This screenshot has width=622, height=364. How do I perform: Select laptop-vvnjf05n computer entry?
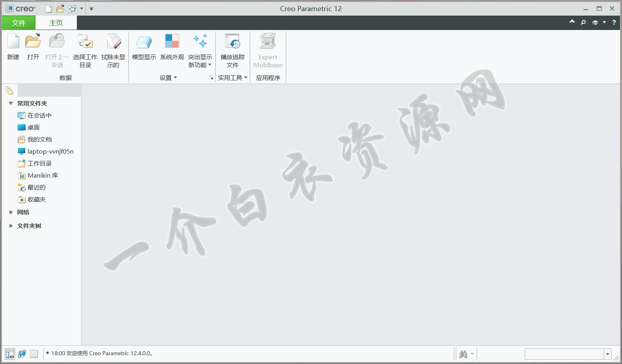[46, 151]
